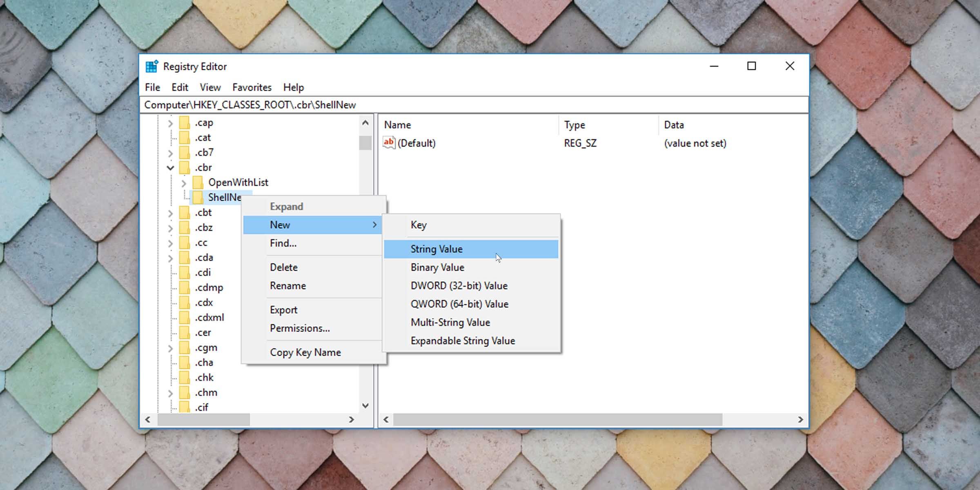
Task: Click the .cbt folder icon
Action: pos(185,212)
